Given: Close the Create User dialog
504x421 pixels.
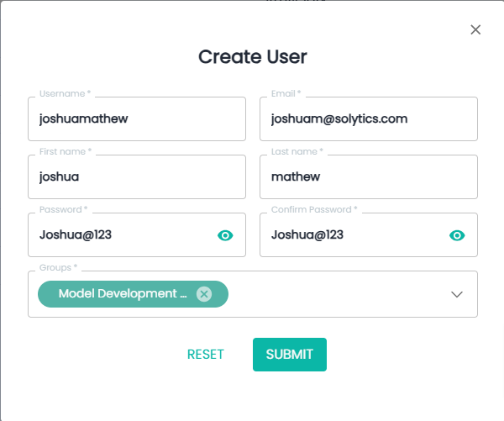Looking at the screenshot, I should 475,29.
